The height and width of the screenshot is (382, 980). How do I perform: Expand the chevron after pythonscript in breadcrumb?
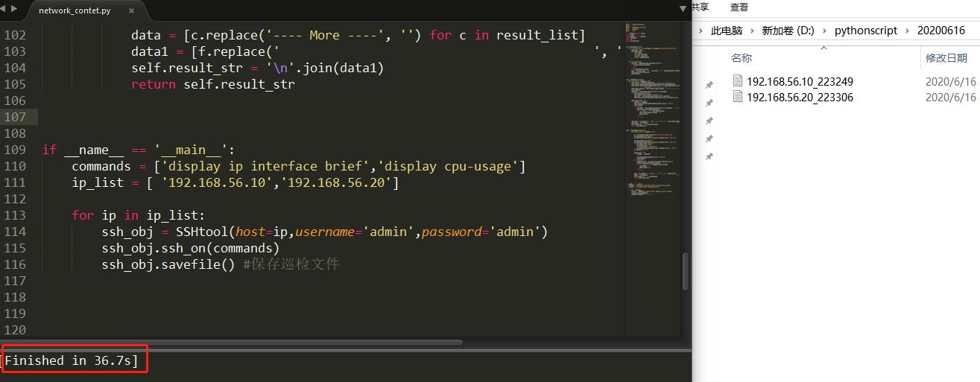pos(906,31)
